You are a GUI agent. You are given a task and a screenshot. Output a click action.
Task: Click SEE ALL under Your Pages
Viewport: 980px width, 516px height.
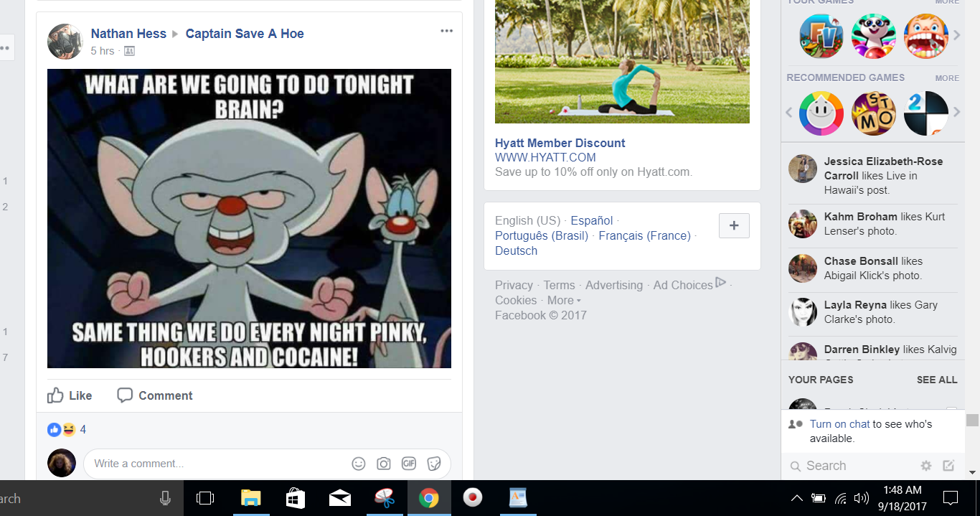(x=937, y=380)
